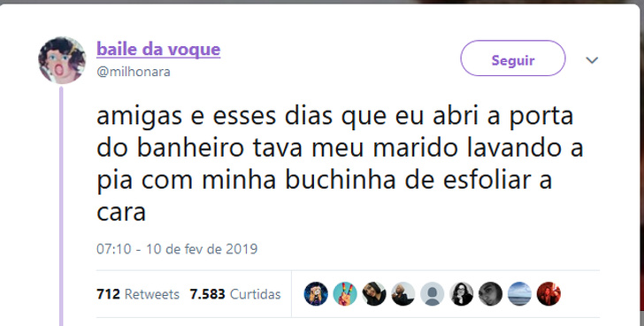644x326 pixels.
Task: Open the dark-haired woman in black avatar
Action: (x=374, y=294)
